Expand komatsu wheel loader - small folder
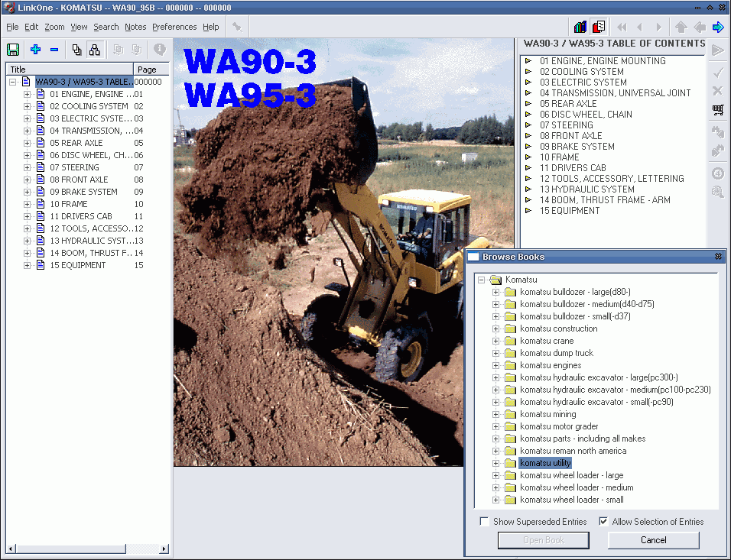 [495, 500]
